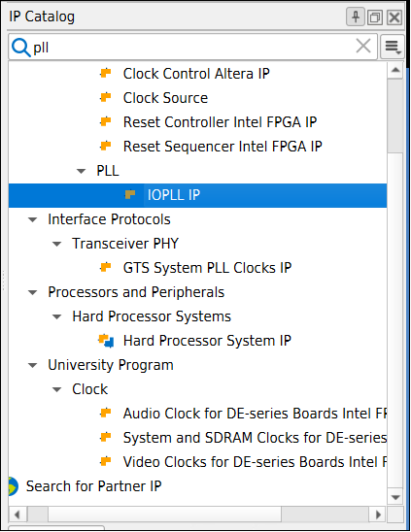Click the Clock Control Altera IP icon
Image resolution: width=411 pixels, height=532 pixels.
click(x=106, y=73)
